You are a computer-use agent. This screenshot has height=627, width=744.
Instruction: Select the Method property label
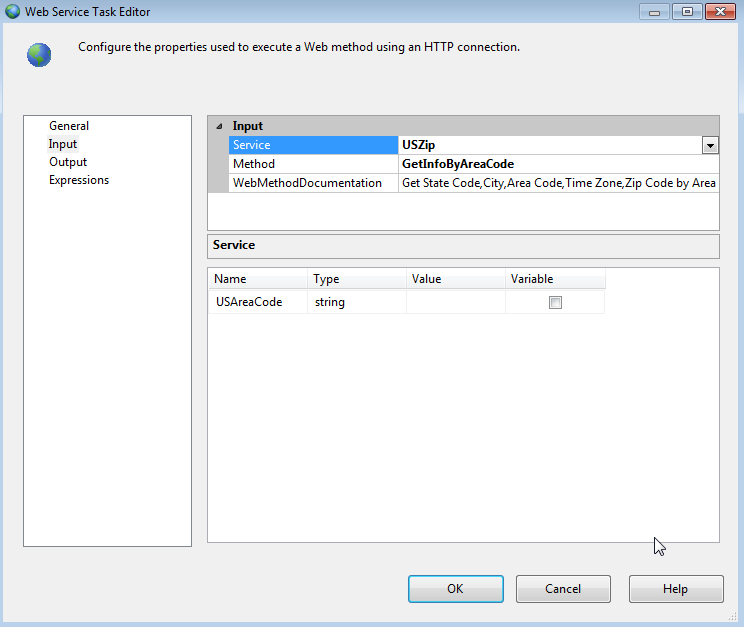coord(313,164)
